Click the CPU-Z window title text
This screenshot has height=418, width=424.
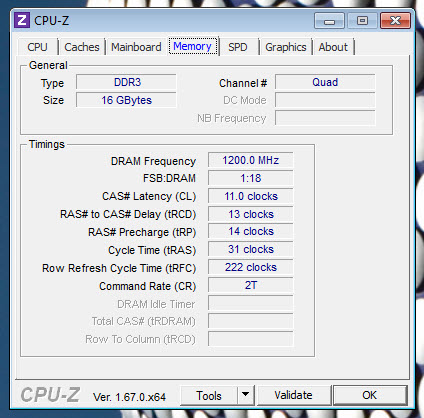point(51,21)
